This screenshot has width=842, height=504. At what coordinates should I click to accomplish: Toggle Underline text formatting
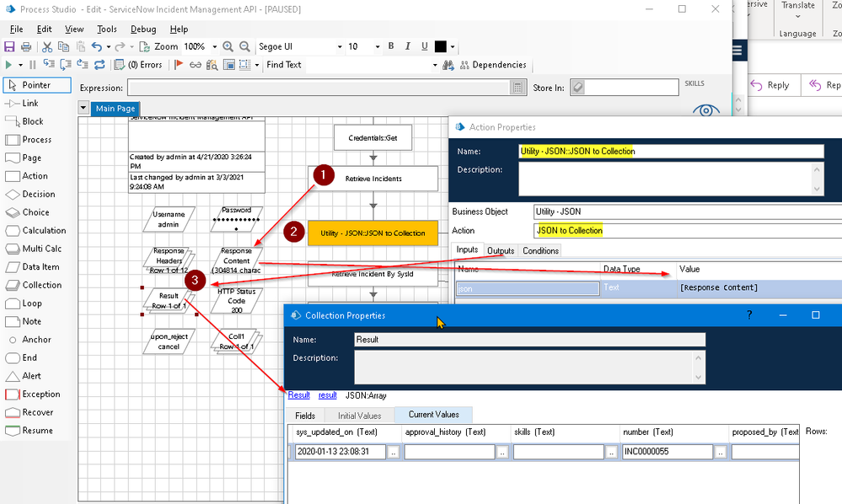point(424,47)
